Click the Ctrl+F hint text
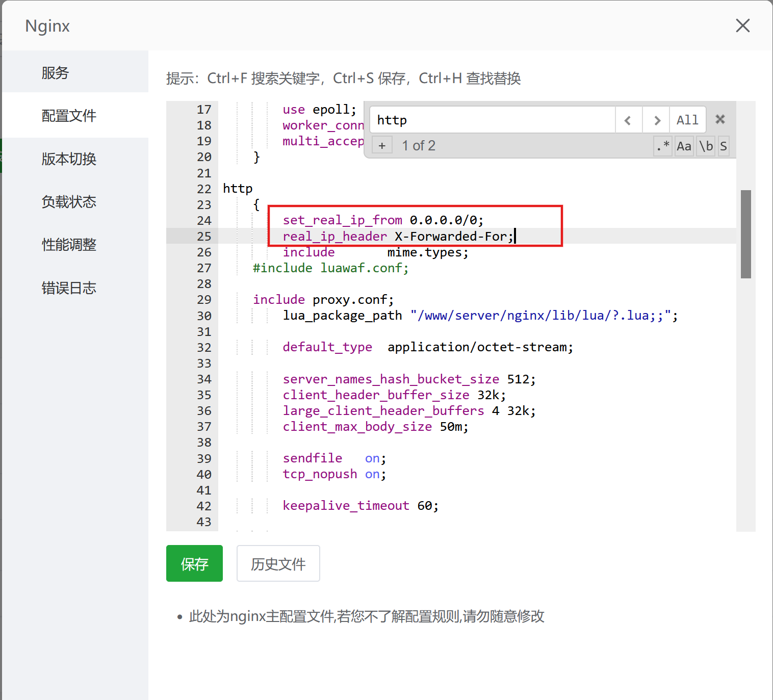This screenshot has width=773, height=700. (343, 79)
